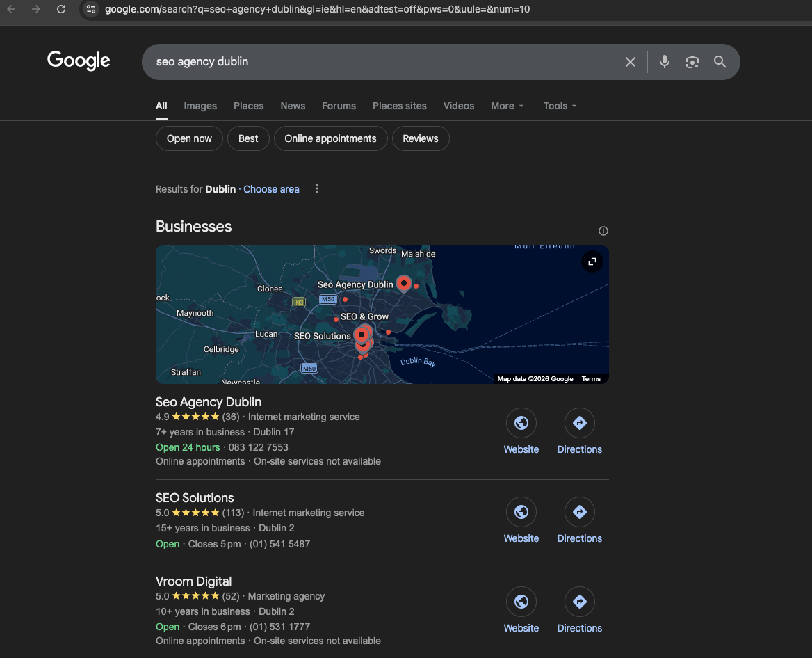Go back with browser back arrow
The image size is (812, 658).
pyautogui.click(x=11, y=9)
